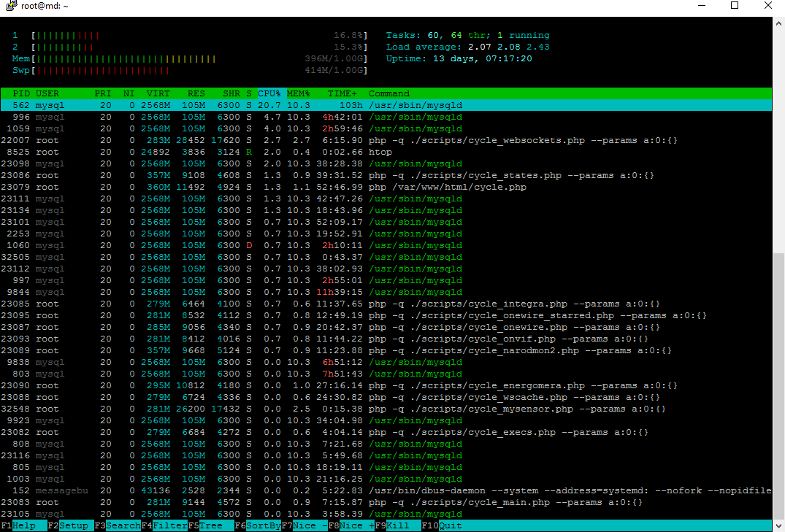Screen dimensions: 785x532
Task: Activate F3 Search in the footer
Action: coord(118,525)
